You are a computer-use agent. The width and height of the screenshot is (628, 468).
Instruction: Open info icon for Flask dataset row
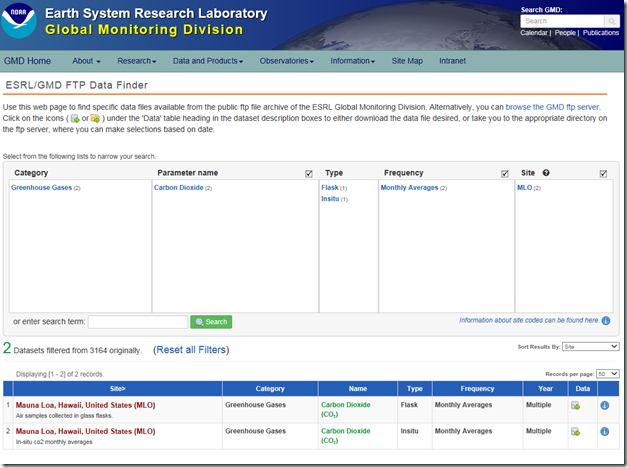[x=604, y=405]
